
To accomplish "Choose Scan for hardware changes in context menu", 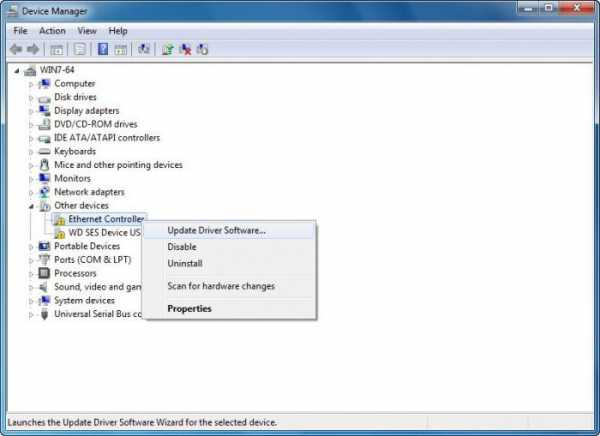I will point(229,286).
